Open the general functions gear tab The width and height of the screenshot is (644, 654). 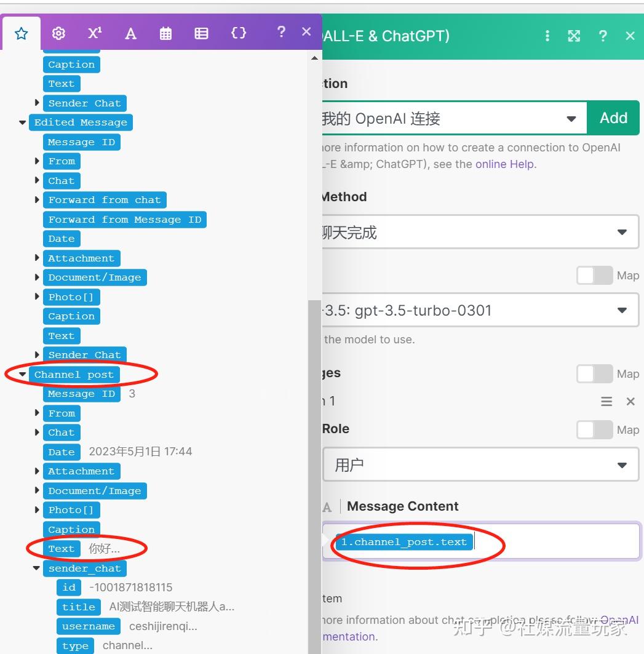click(58, 33)
